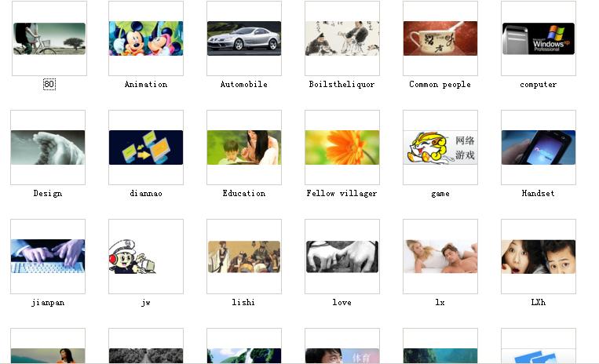Open the Animation thumbnail with Mickey Mouse
This screenshot has width=599, height=364.
(x=146, y=38)
